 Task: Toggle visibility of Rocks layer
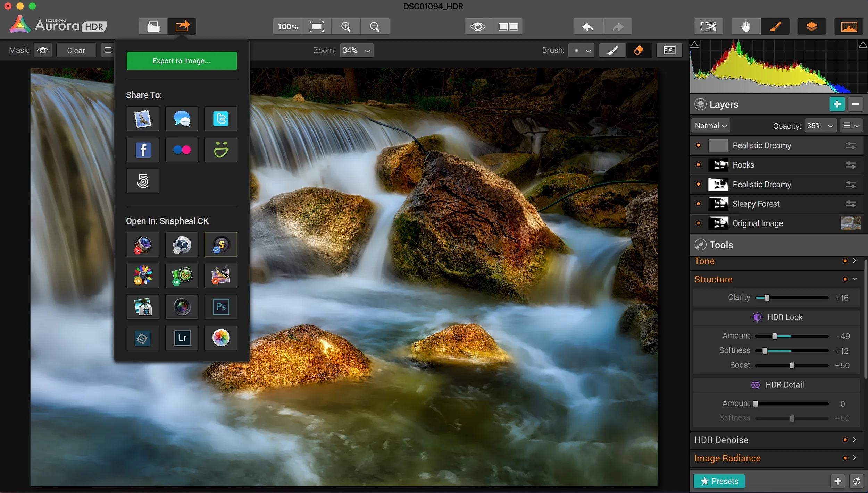698,165
